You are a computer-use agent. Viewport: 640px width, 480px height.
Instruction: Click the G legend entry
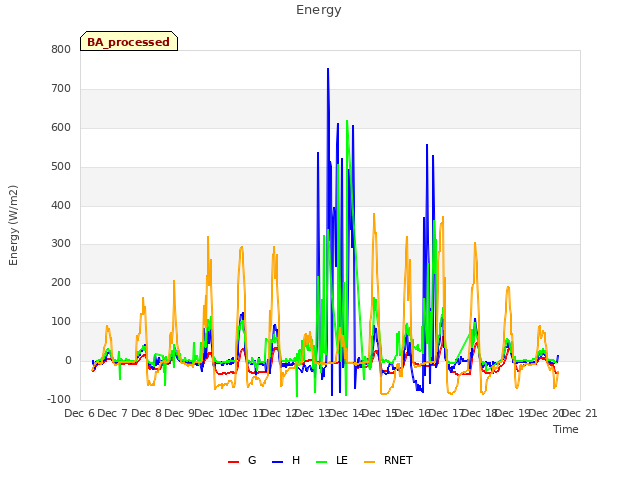coord(242,460)
